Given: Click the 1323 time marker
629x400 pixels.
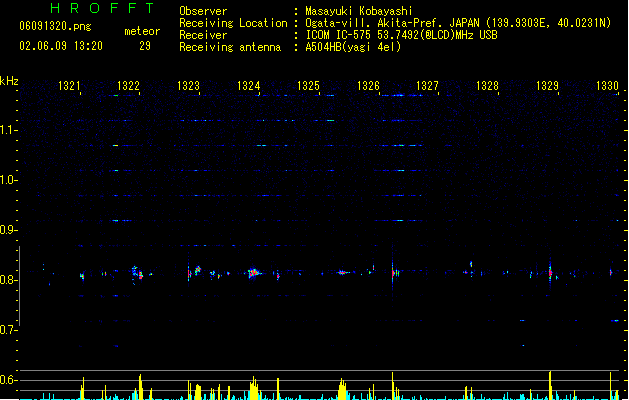Looking at the screenshot, I should [x=189, y=86].
